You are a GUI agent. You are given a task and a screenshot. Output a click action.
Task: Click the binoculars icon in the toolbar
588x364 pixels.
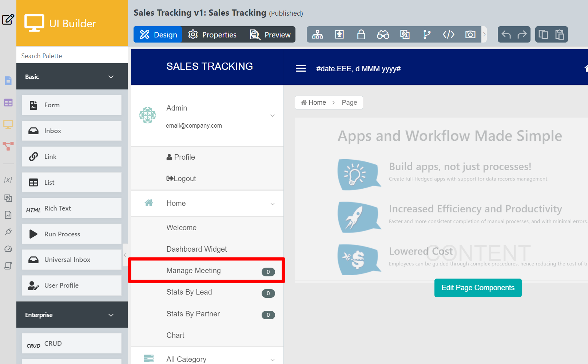(383, 35)
